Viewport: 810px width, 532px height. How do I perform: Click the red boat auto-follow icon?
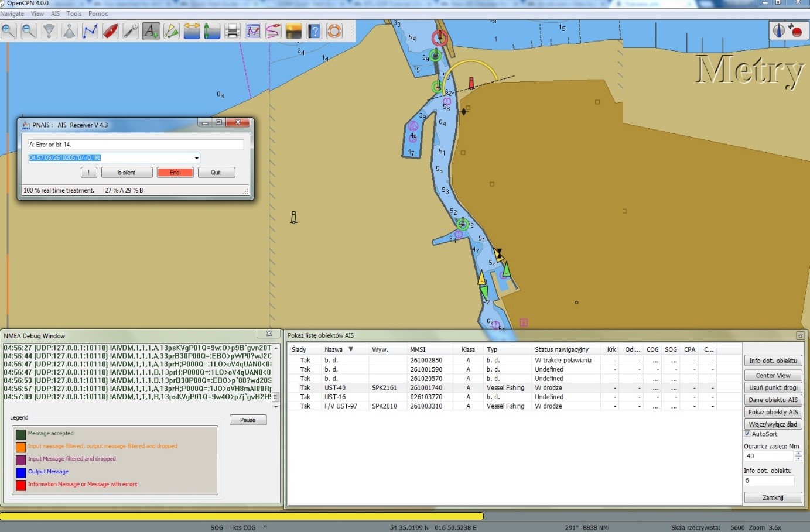coord(110,31)
